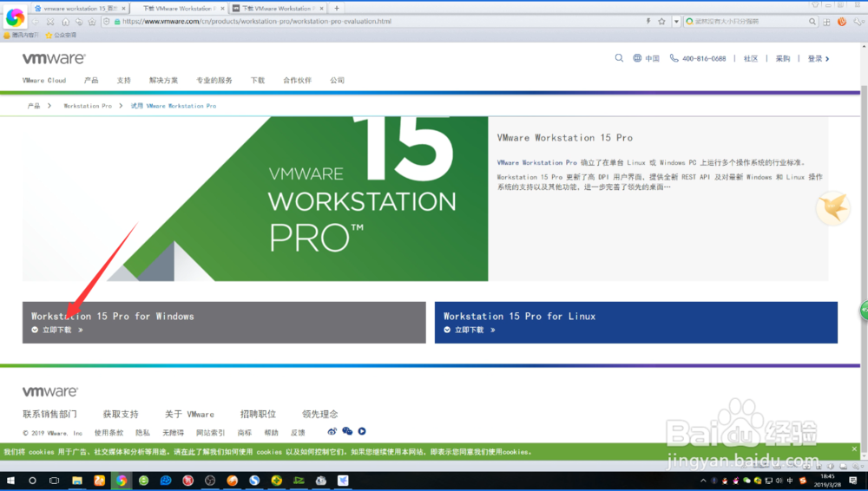
Task: Click the video play icon in footer
Action: [x=362, y=431]
